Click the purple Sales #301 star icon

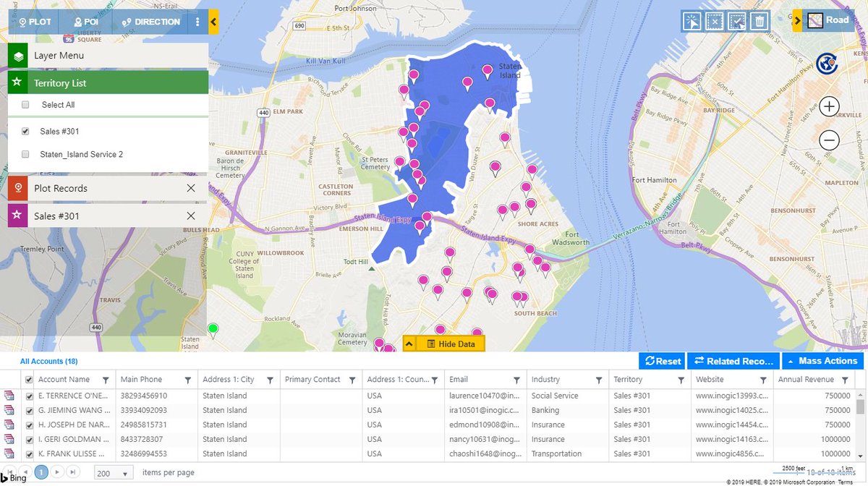17,216
